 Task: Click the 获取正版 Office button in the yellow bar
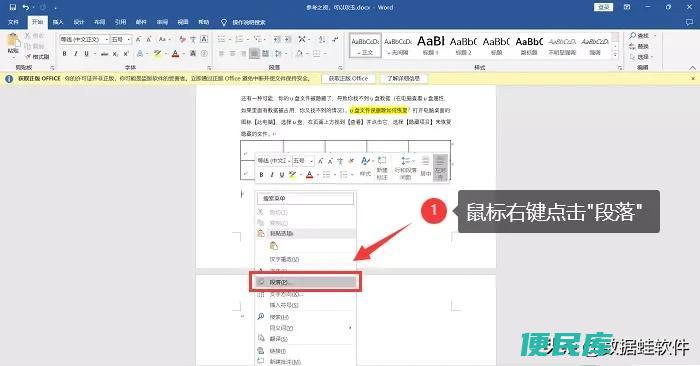click(x=348, y=78)
